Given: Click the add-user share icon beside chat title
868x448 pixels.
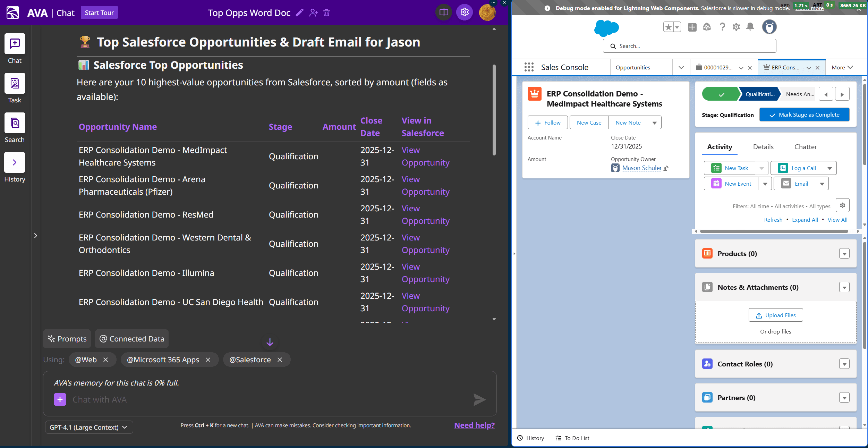Looking at the screenshot, I should 313,13.
